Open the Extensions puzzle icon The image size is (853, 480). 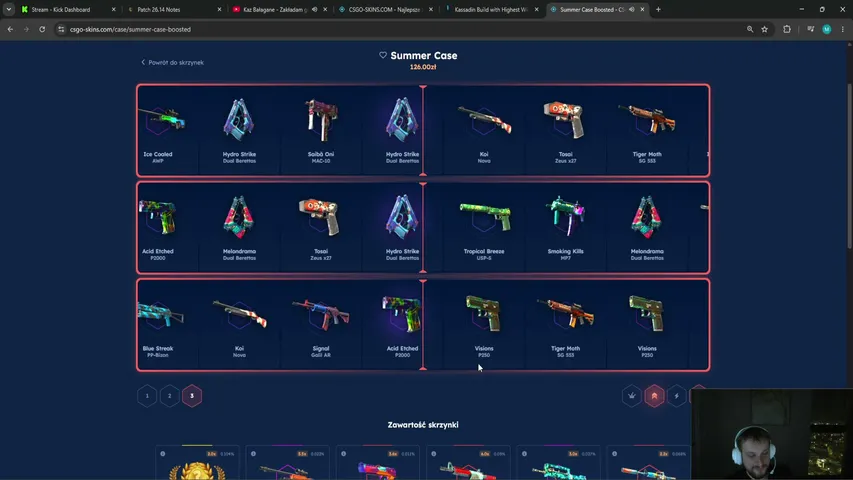(787, 29)
